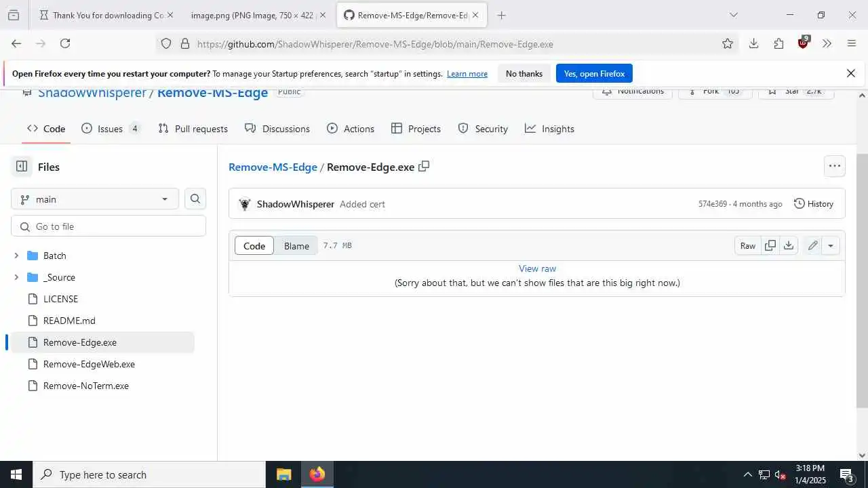List all tabs dropdown arrow
Image resolution: width=868 pixels, height=488 pixels.
point(733,15)
